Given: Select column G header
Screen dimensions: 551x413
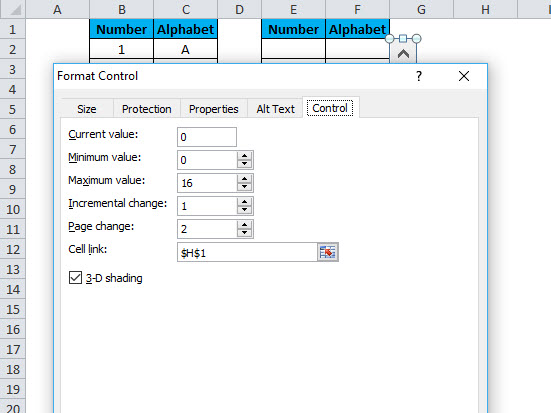Looking at the screenshot, I should click(421, 9).
